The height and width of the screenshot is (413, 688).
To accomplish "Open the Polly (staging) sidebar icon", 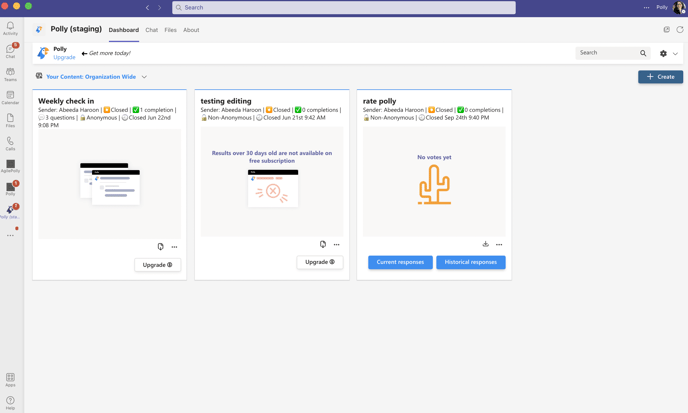I will [x=10, y=212].
